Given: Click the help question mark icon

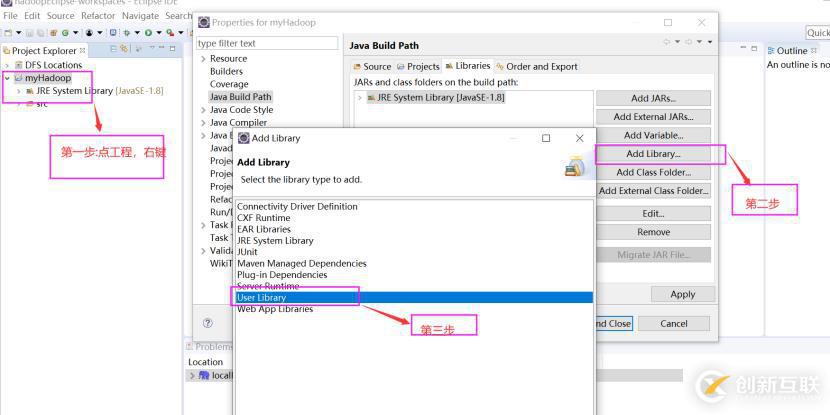Looking at the screenshot, I should [x=208, y=323].
